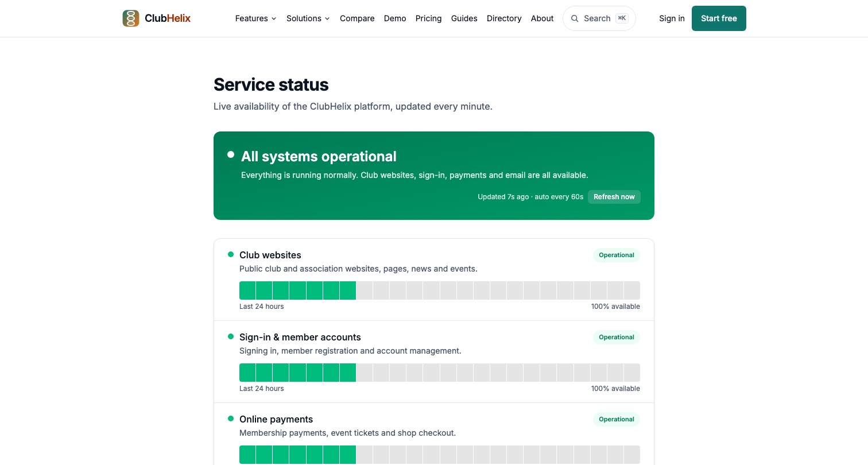Click the Search field
868x465 pixels.
[599, 18]
